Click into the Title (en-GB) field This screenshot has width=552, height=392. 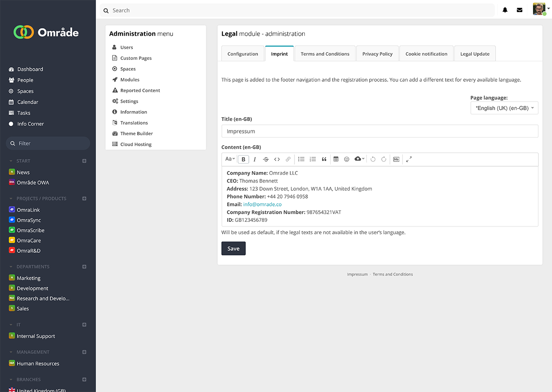click(379, 131)
